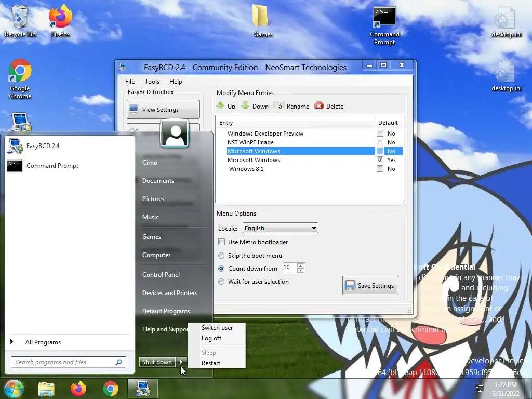Viewport: 532px width, 399px height.
Task: Click the View Settings button
Action: tap(163, 109)
